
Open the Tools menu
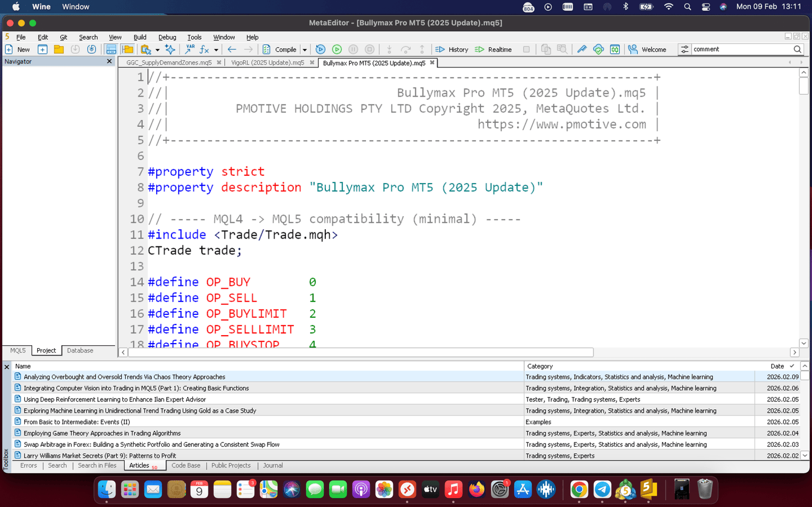coord(194,37)
